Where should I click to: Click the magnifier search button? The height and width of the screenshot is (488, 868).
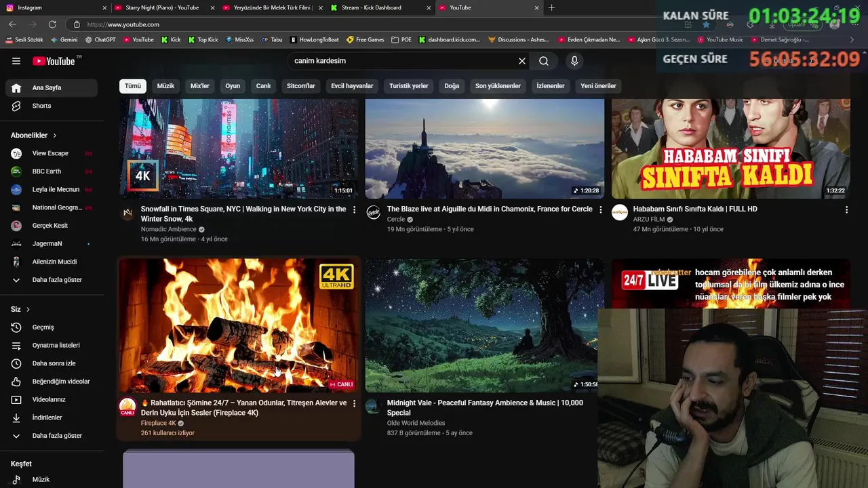coord(544,61)
